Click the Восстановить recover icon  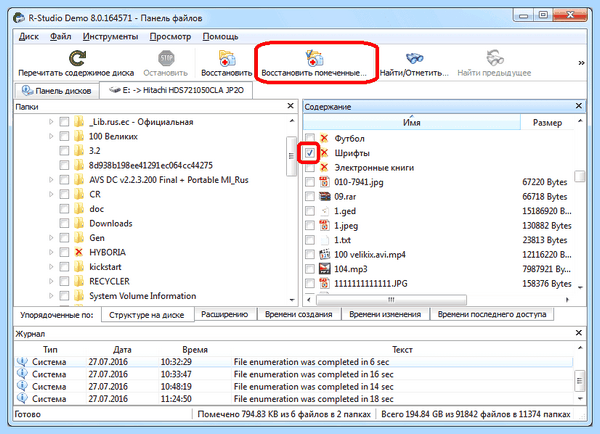(x=227, y=59)
